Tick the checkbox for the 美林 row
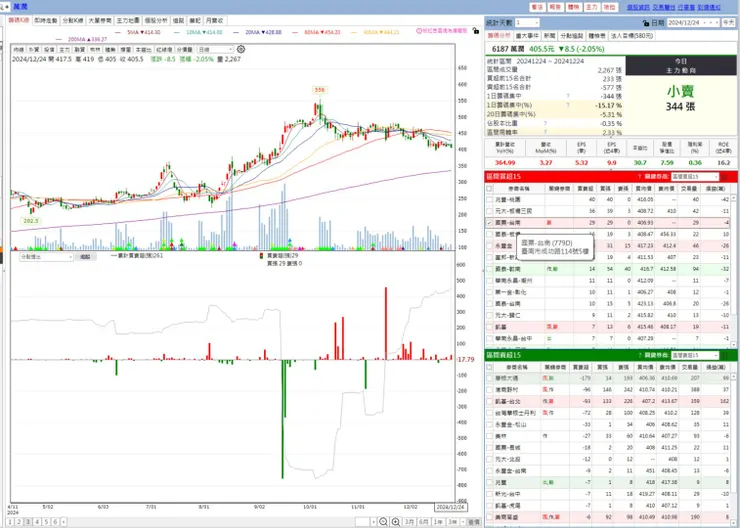This screenshot has height=528, width=740. click(x=489, y=436)
